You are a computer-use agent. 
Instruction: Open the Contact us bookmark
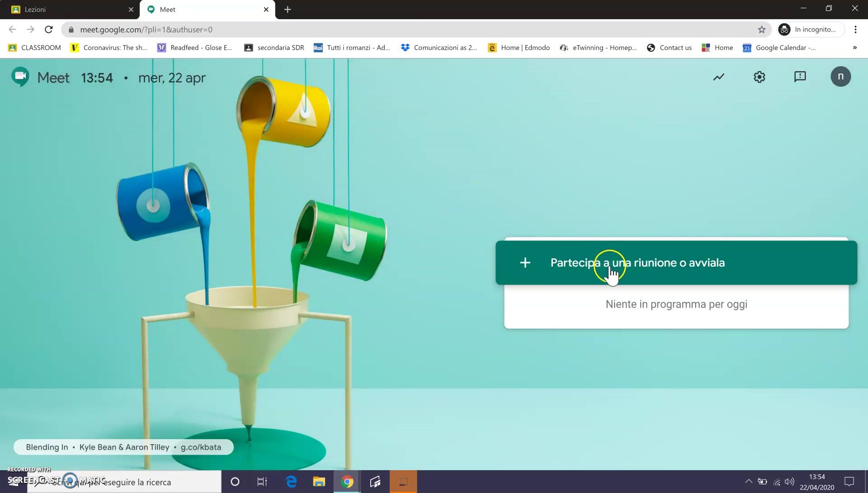(x=669, y=47)
